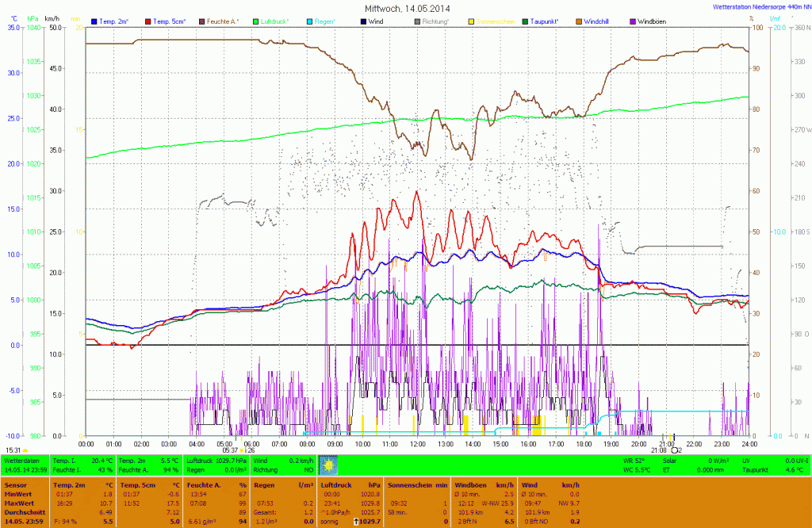Image resolution: width=812 pixels, height=528 pixels.
Task: Click the gray Richtung legend square
Action: [418, 21]
